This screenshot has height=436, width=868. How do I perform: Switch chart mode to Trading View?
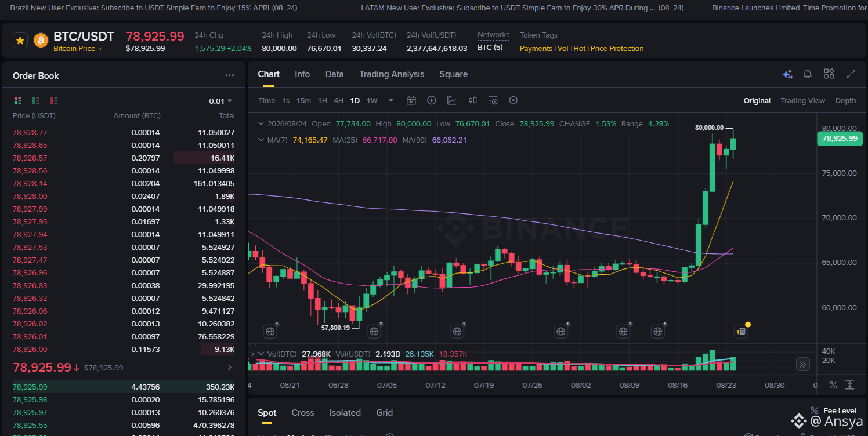802,101
